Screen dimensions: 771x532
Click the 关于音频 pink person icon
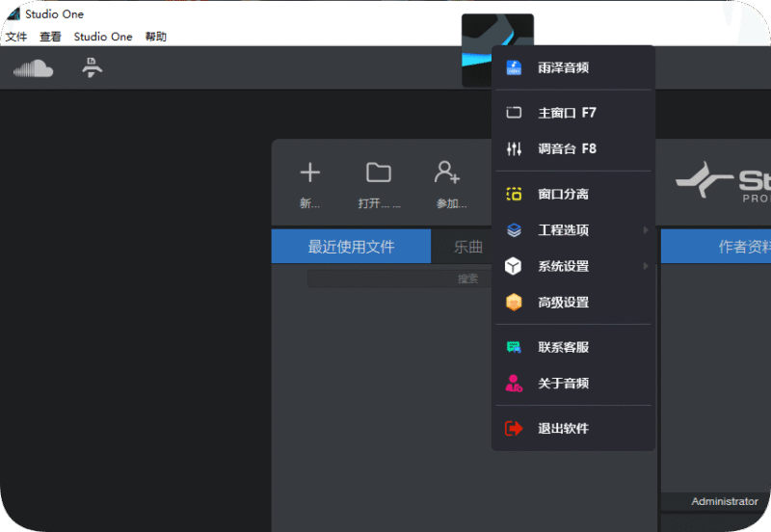click(514, 383)
